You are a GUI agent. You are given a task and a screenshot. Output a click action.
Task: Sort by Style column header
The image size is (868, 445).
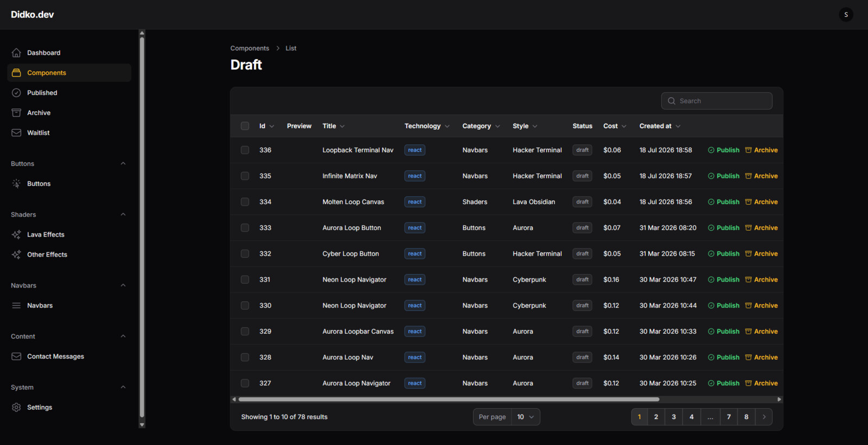(525, 126)
